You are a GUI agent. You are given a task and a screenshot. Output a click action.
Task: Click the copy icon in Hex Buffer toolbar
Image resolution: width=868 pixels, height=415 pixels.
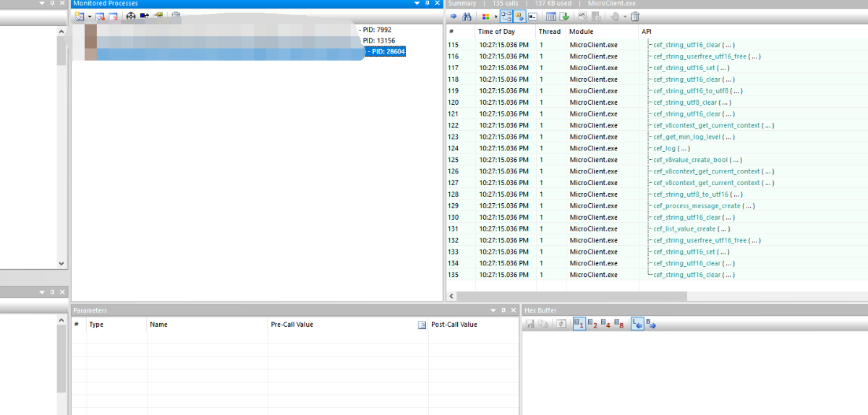coord(542,324)
